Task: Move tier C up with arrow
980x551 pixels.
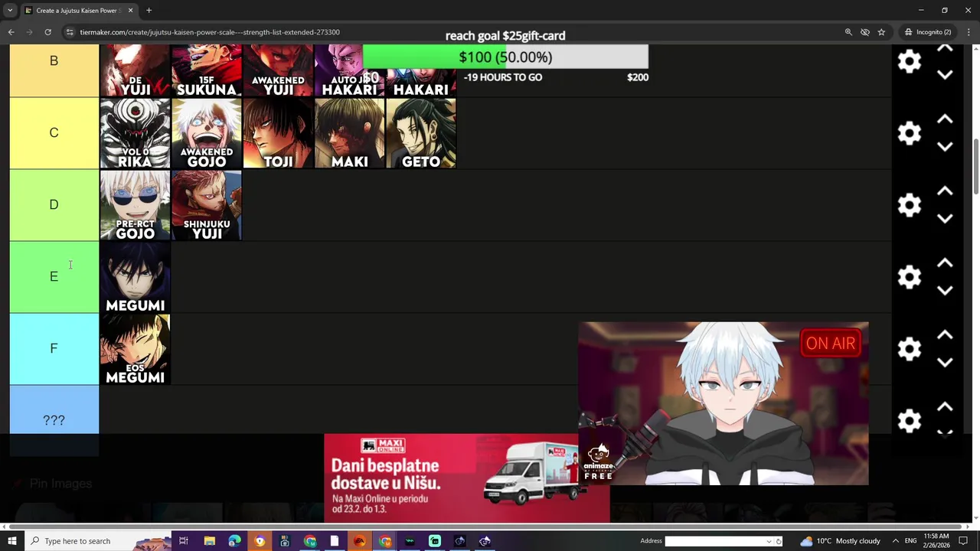Action: 945,119
